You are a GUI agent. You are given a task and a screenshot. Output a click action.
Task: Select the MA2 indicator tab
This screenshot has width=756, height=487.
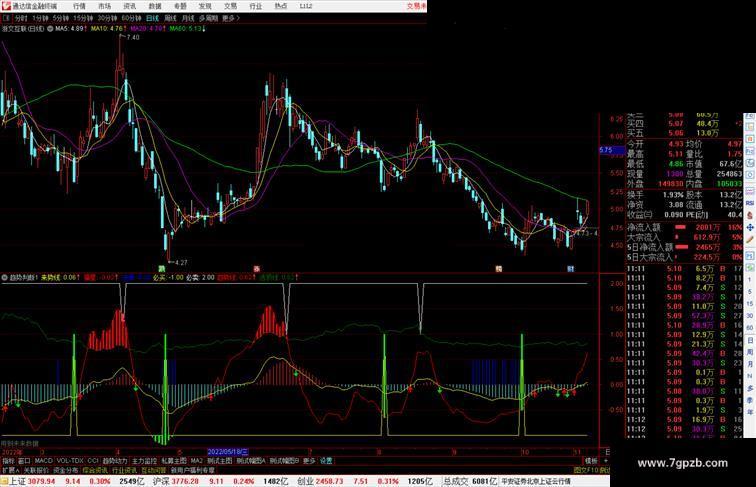click(x=196, y=461)
